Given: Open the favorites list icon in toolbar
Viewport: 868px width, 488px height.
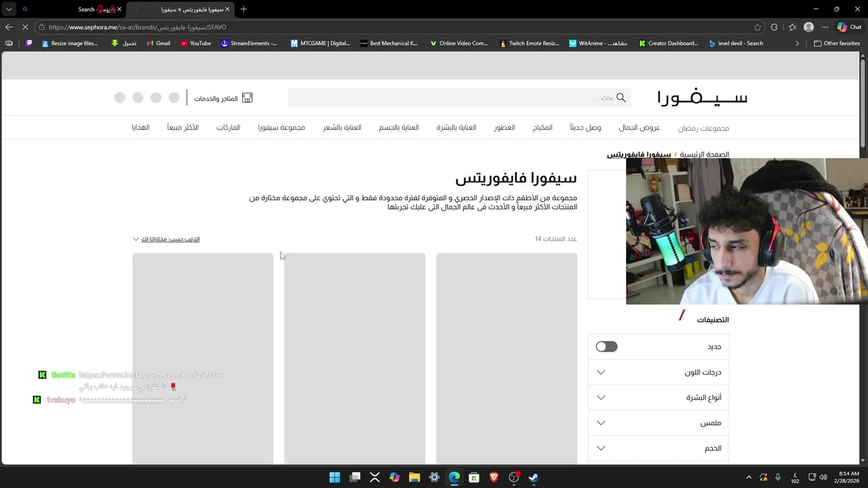Looking at the screenshot, I should click(792, 27).
